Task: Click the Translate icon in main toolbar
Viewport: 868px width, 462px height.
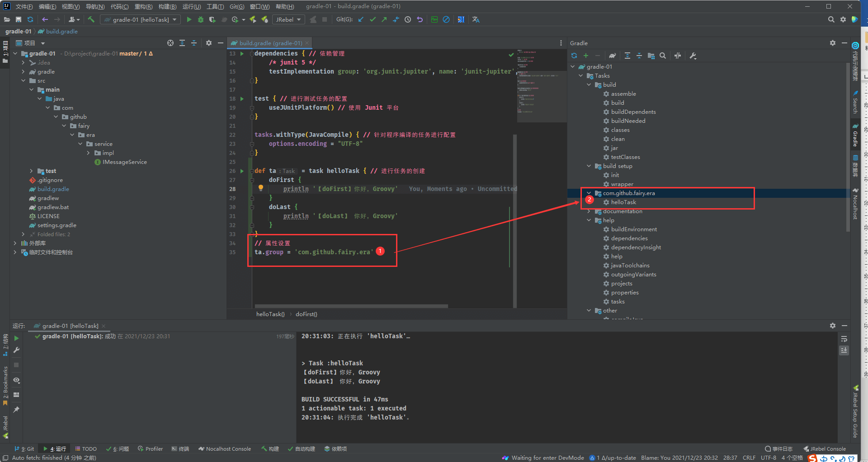Action: (x=476, y=19)
